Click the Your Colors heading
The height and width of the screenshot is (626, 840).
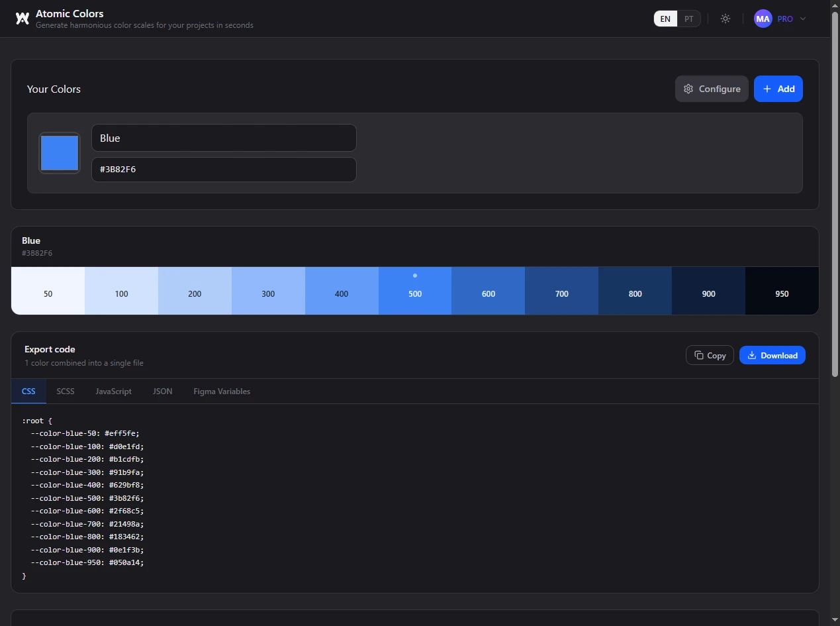(54, 89)
